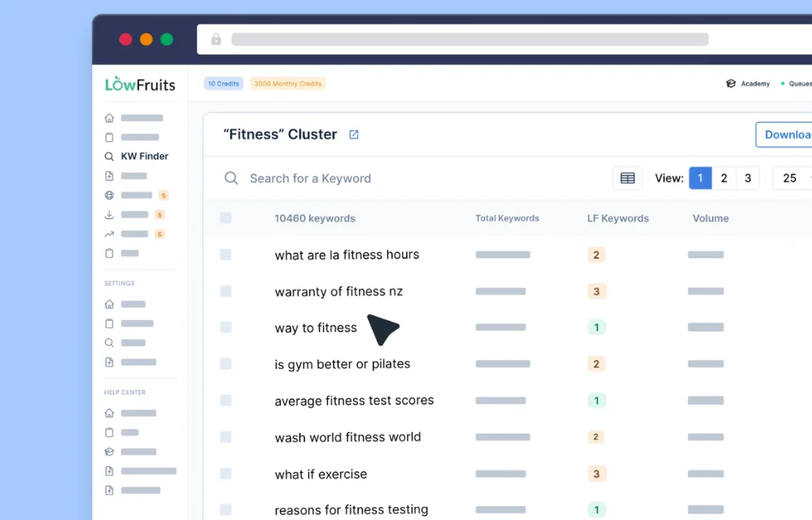The width and height of the screenshot is (812, 520).
Task: Click the LowFruits logo
Action: click(x=139, y=84)
